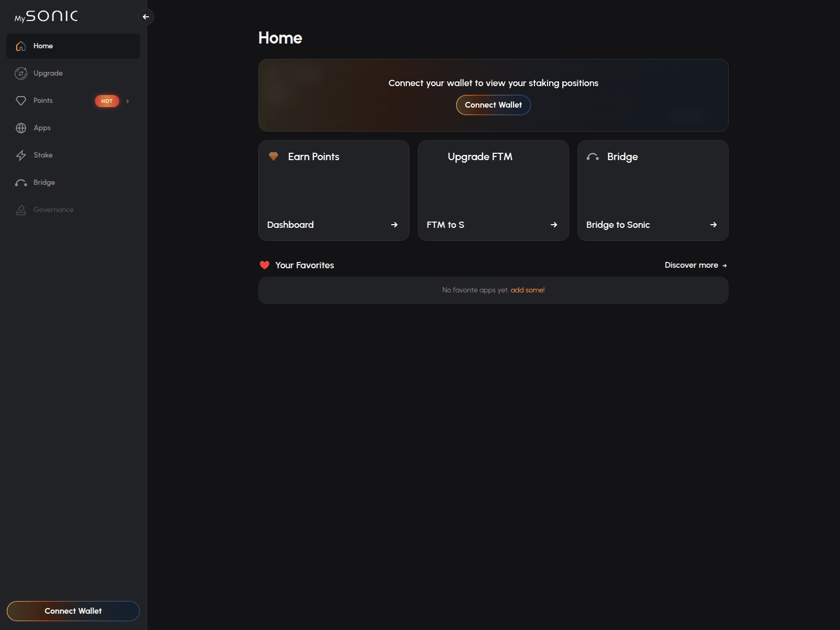Click the Home page heading
This screenshot has height=630, width=840.
coord(280,38)
